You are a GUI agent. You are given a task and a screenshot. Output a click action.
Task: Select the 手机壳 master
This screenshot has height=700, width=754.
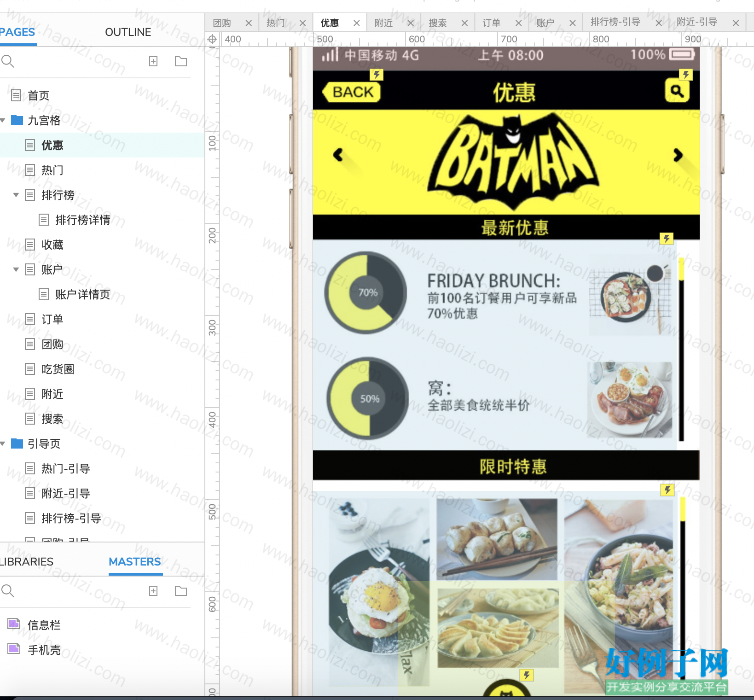[x=44, y=650]
